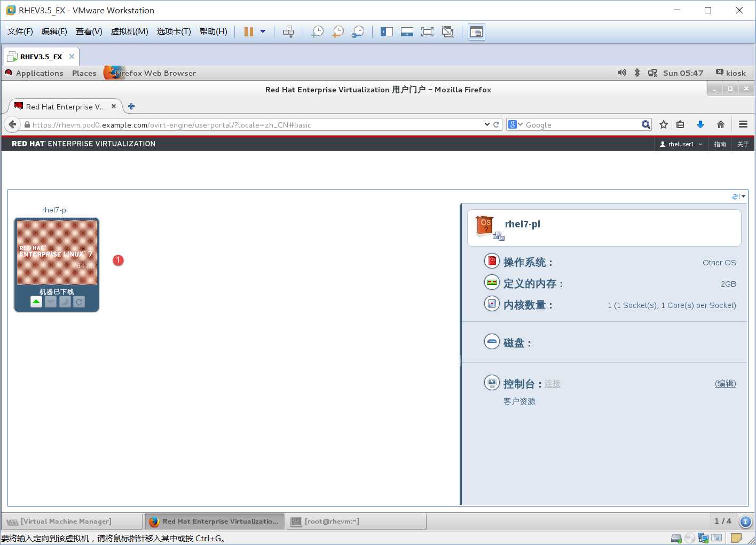Viewport: 756px width, 545px height.
Task: Switch to root@rhevm terminal taskbar window
Action: click(x=357, y=522)
